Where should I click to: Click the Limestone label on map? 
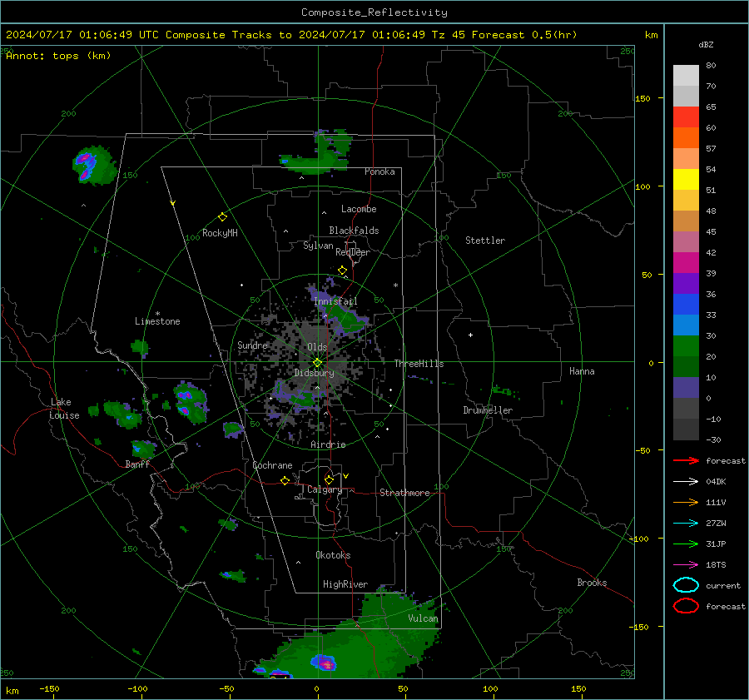point(157,321)
